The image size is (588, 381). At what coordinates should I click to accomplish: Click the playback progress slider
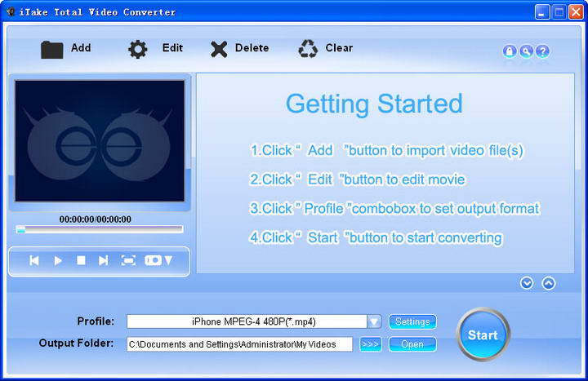[100, 229]
